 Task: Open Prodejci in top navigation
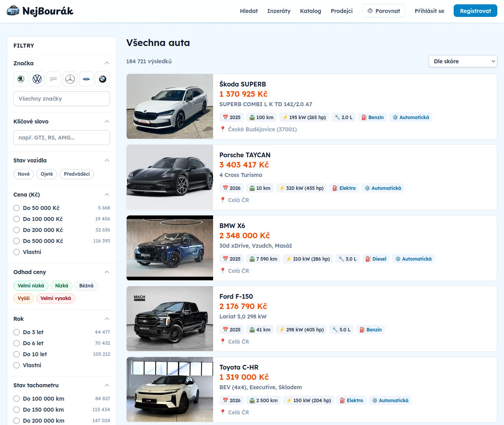tap(342, 11)
